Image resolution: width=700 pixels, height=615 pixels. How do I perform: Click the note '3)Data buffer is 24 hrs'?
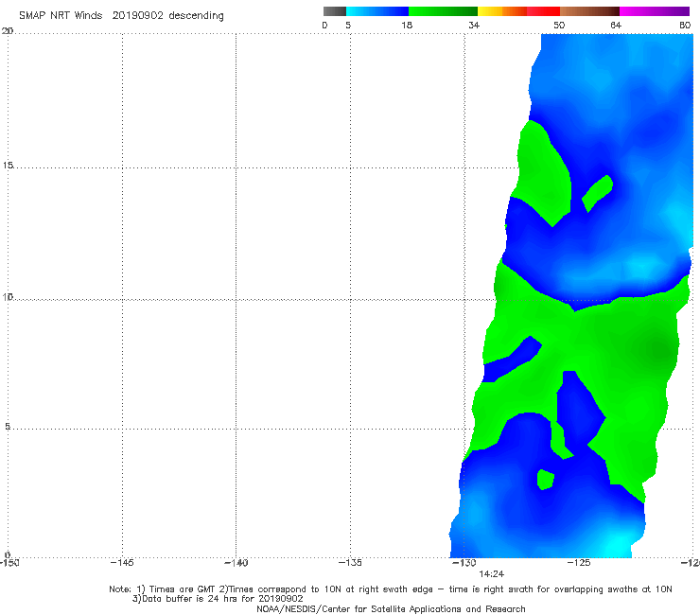point(218,599)
